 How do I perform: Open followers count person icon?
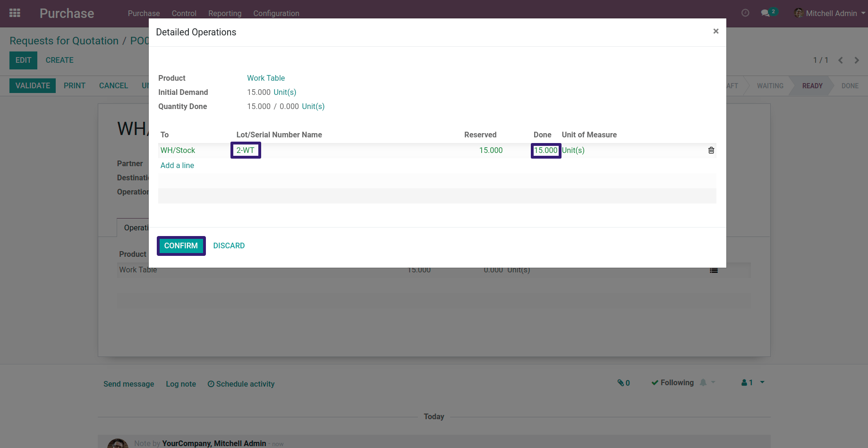click(x=747, y=383)
